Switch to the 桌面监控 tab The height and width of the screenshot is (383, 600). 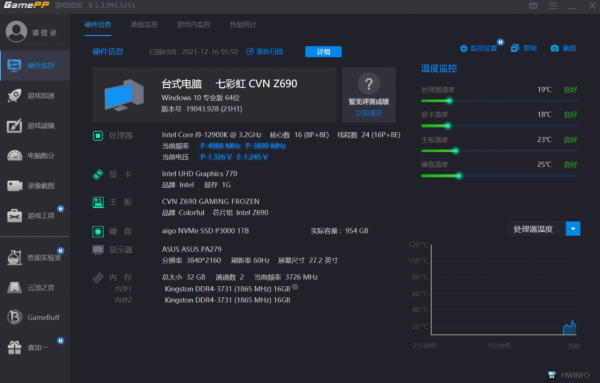click(144, 24)
